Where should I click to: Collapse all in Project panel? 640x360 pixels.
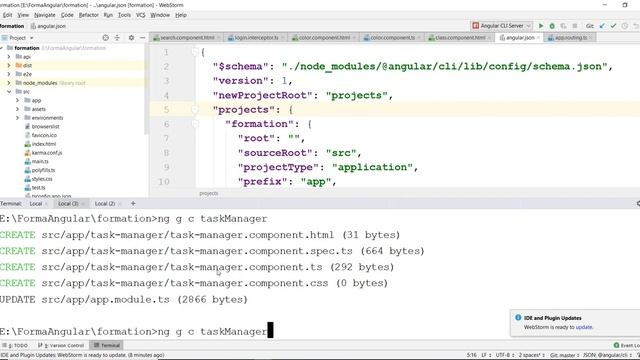(x=117, y=38)
